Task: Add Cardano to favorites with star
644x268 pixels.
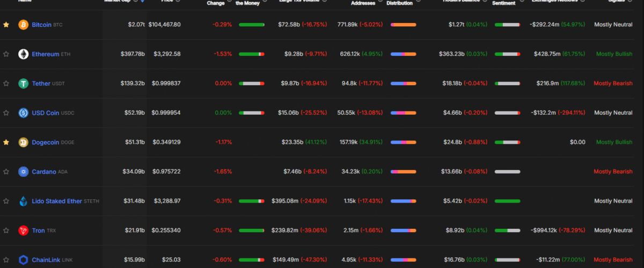Action: [6, 172]
